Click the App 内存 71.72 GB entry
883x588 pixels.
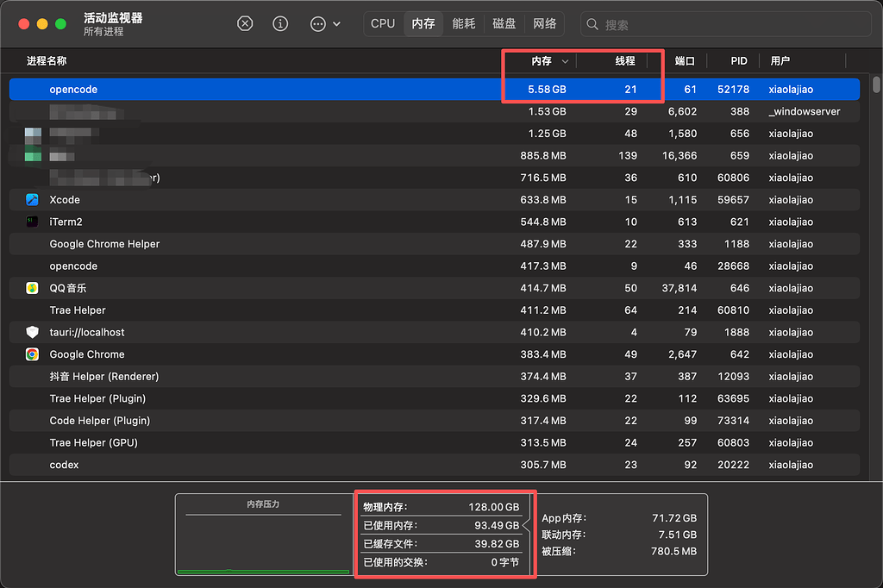pyautogui.click(x=619, y=518)
